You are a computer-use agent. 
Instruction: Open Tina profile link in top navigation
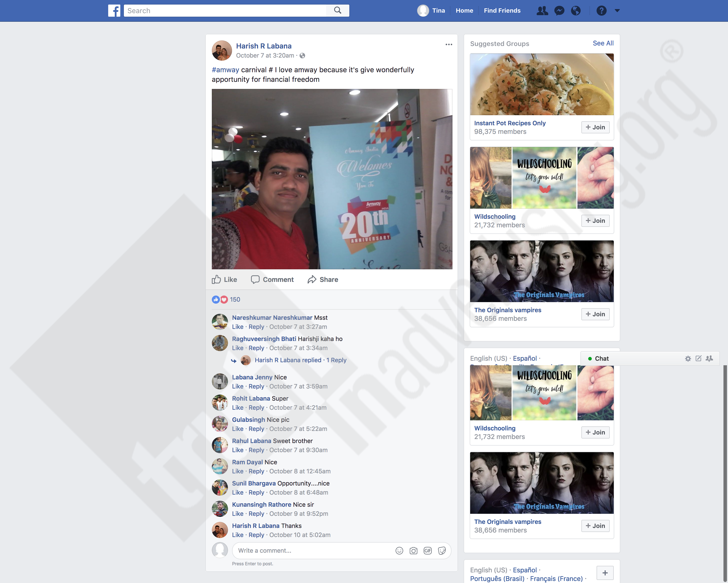coord(439,10)
